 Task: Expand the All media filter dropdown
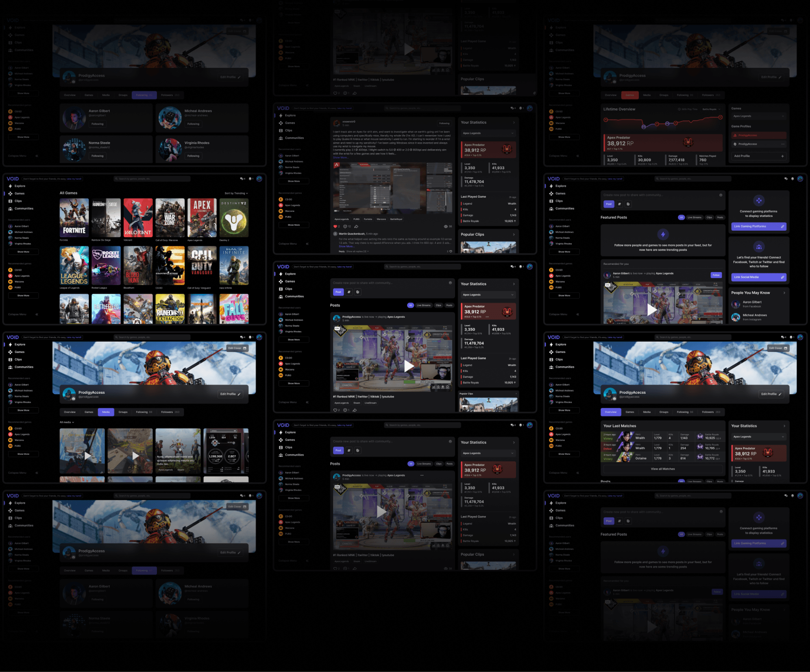coord(67,422)
